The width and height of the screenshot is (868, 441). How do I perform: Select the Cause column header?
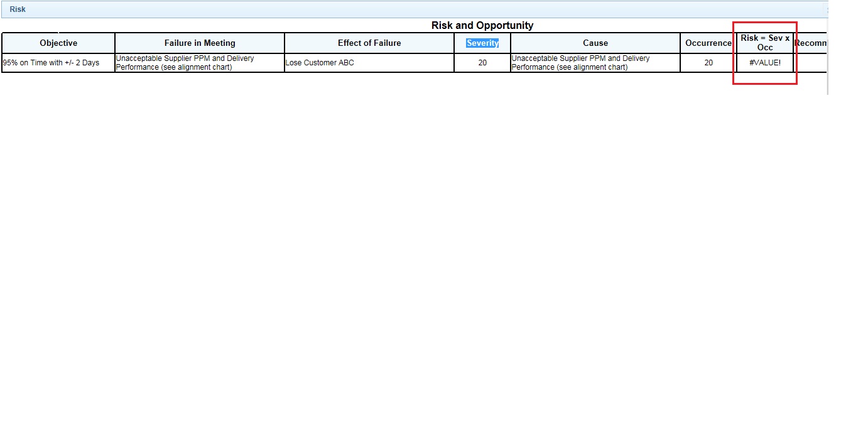click(595, 43)
